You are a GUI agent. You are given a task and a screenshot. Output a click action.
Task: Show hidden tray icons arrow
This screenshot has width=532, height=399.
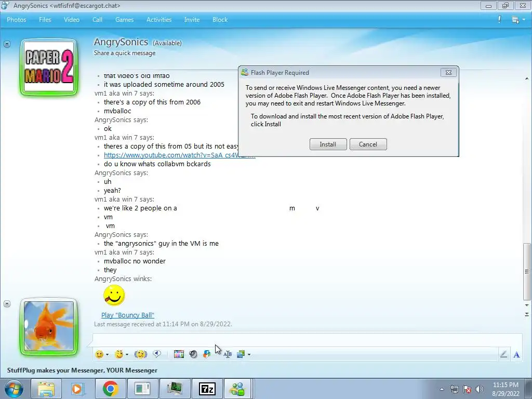click(x=442, y=389)
